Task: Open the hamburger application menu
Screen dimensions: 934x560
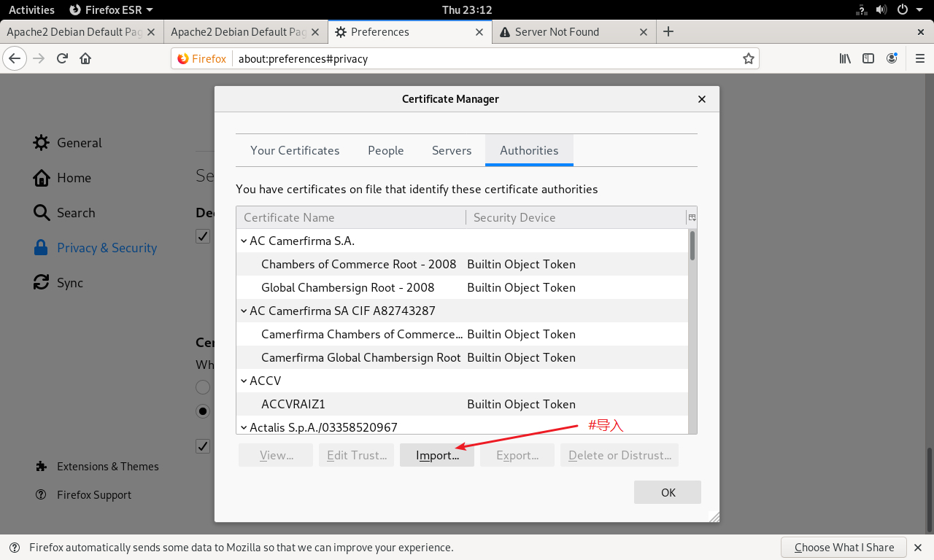Action: (920, 58)
